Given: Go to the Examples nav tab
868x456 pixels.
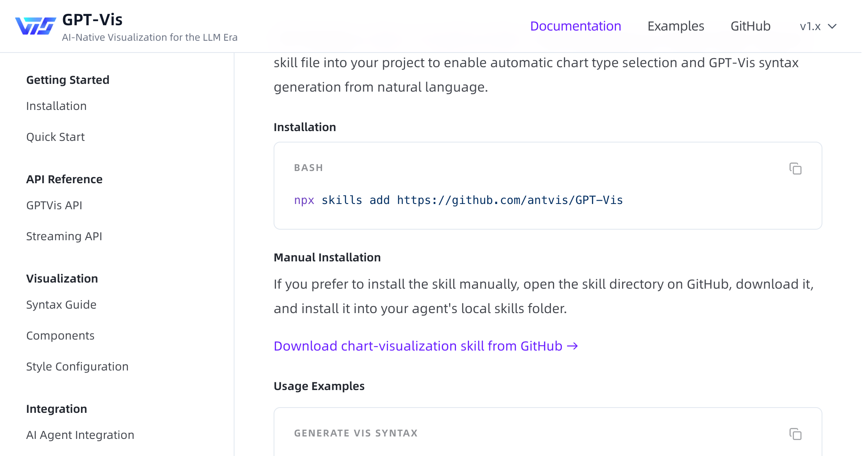Looking at the screenshot, I should point(676,26).
